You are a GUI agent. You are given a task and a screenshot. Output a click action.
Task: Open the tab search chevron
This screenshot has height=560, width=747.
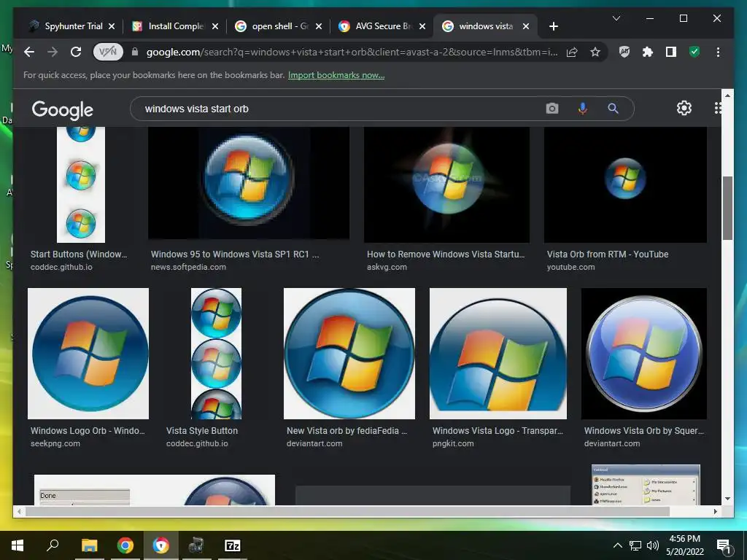pyautogui.click(x=616, y=18)
